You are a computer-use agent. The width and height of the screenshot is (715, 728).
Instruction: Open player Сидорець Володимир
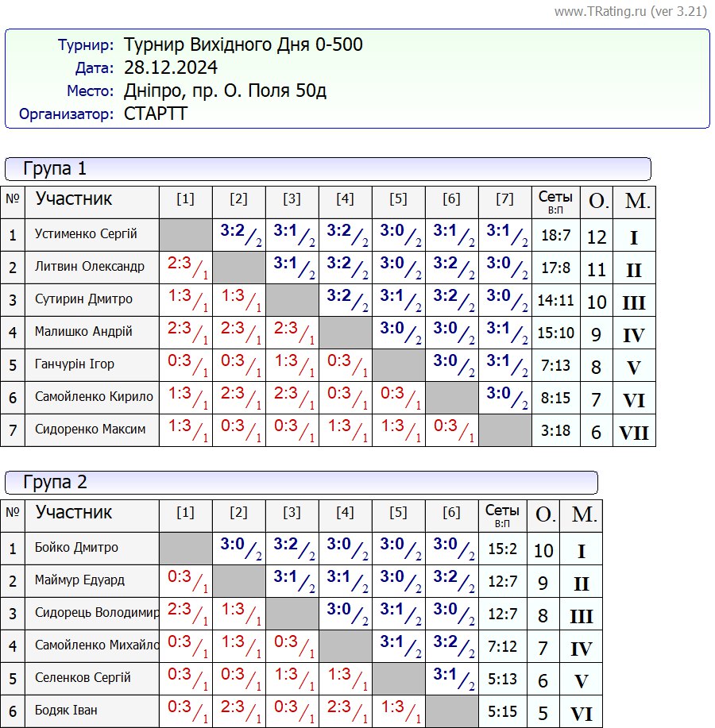(x=97, y=613)
